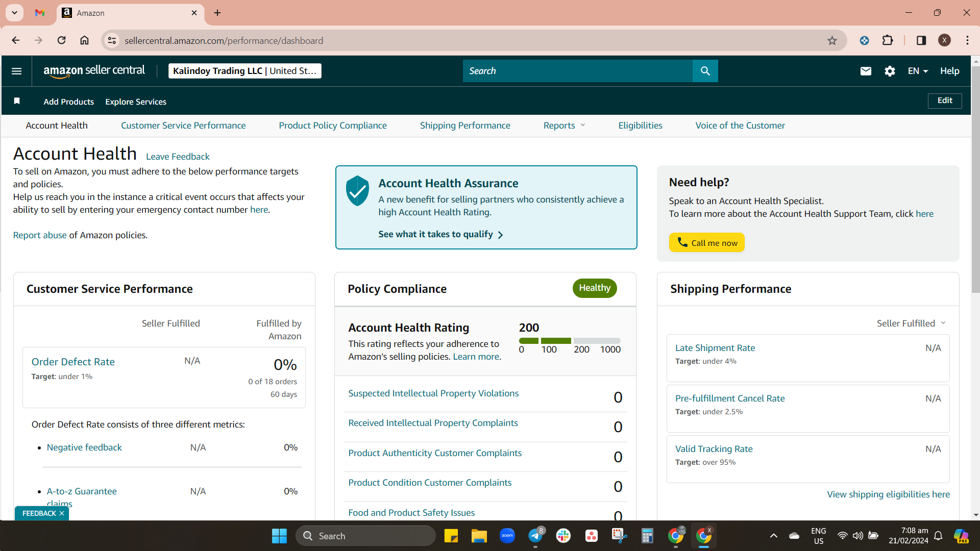This screenshot has width=980, height=551.
Task: Close the FEEDBACK tab widget
Action: click(62, 513)
